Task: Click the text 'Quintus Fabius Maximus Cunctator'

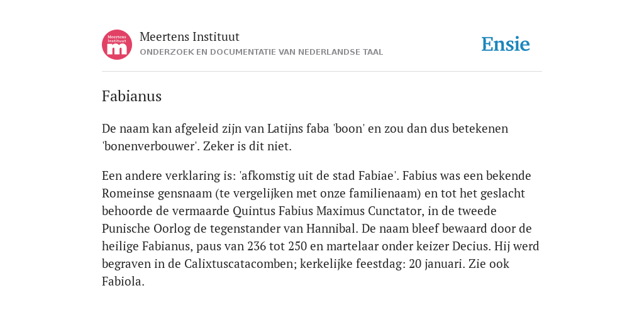Action: [327, 211]
